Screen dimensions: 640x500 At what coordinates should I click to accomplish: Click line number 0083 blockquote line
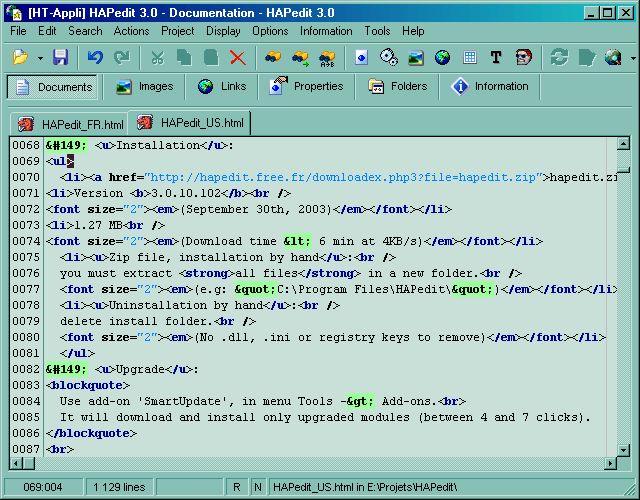26,385
